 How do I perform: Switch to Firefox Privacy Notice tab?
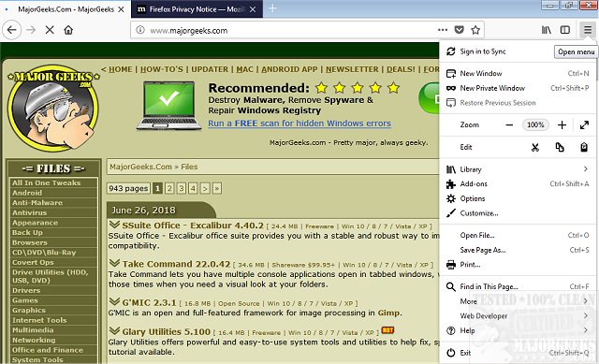197,9
